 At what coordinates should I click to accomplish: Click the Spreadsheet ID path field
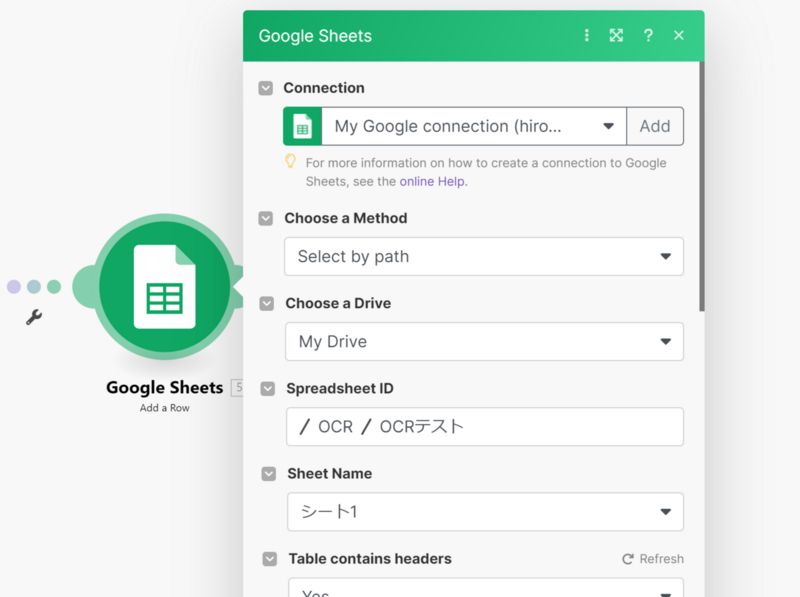[485, 427]
